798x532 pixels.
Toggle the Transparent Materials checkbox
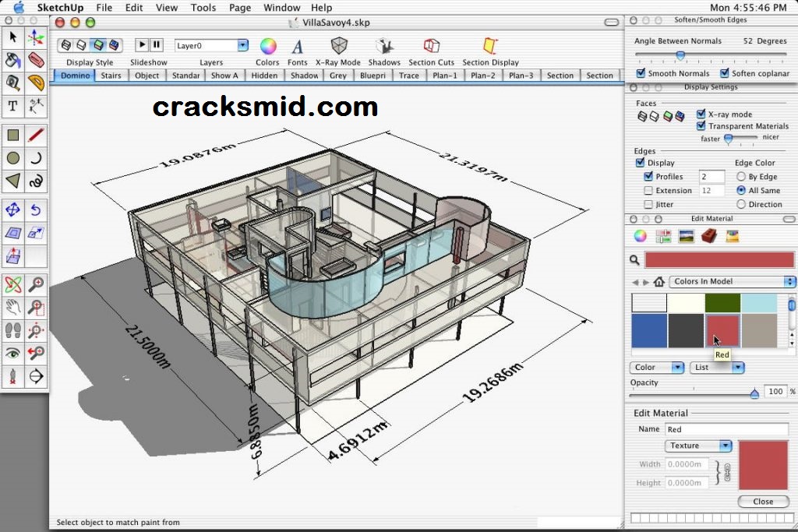pos(701,125)
